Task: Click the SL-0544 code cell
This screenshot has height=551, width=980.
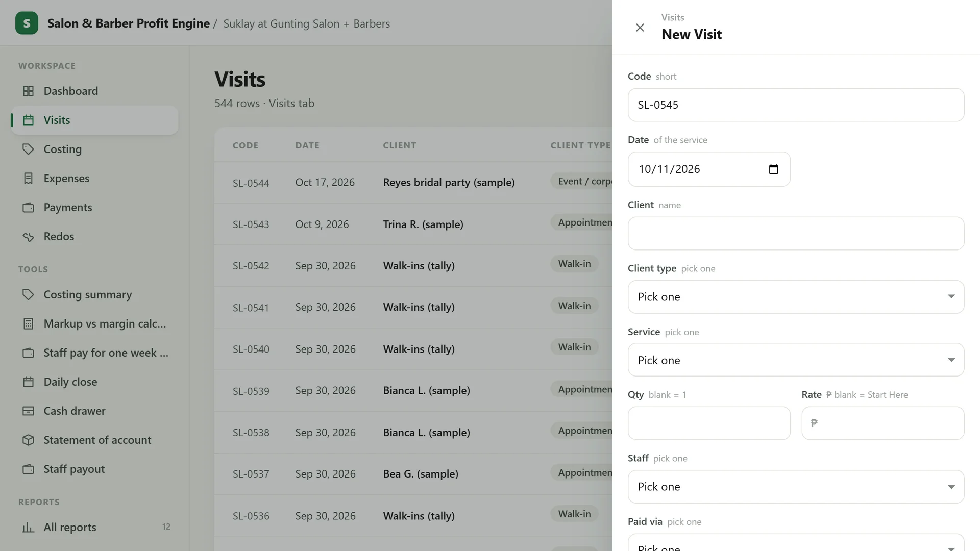Action: coord(251,183)
